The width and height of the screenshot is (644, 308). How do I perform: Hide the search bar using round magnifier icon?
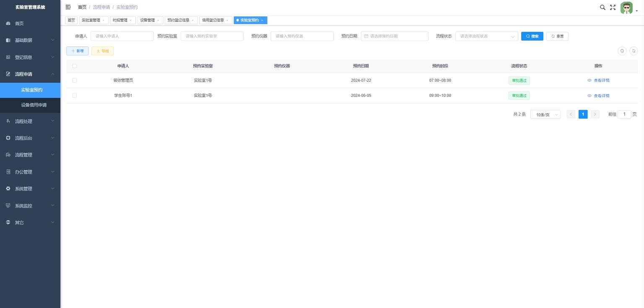[622, 51]
